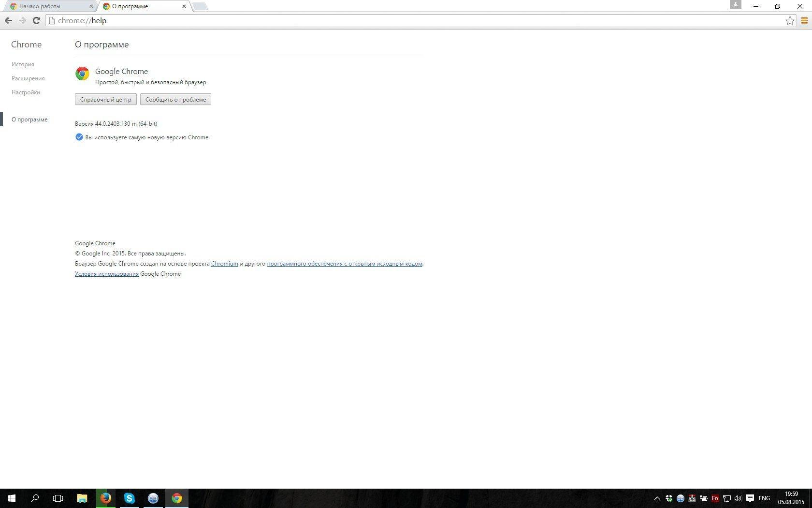This screenshot has width=812, height=508.
Task: Switch to Skype on the taskbar
Action: [130, 498]
